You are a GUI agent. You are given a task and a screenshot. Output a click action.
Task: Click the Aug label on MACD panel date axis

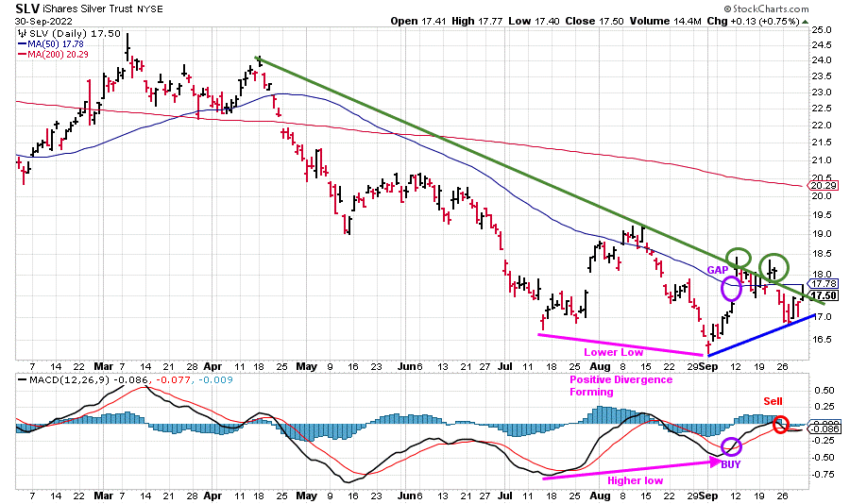click(x=600, y=496)
